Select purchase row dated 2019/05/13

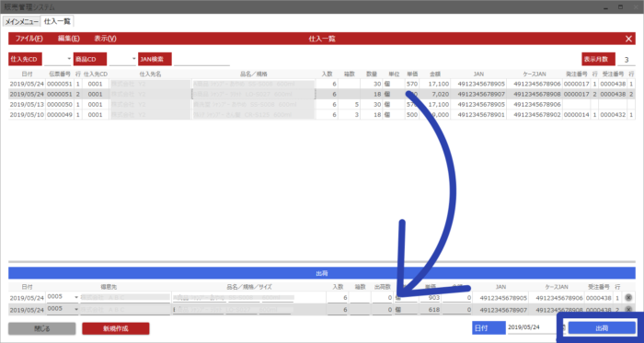(x=322, y=105)
